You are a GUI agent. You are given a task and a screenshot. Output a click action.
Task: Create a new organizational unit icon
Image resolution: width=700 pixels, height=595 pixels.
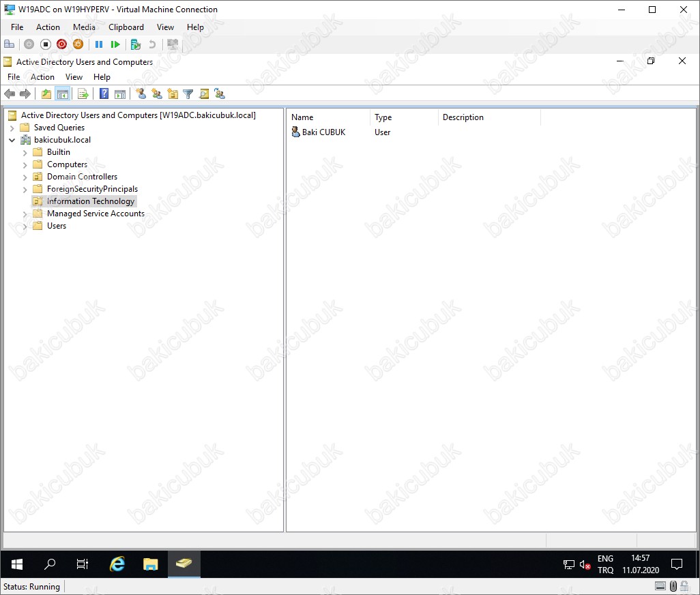point(173,93)
